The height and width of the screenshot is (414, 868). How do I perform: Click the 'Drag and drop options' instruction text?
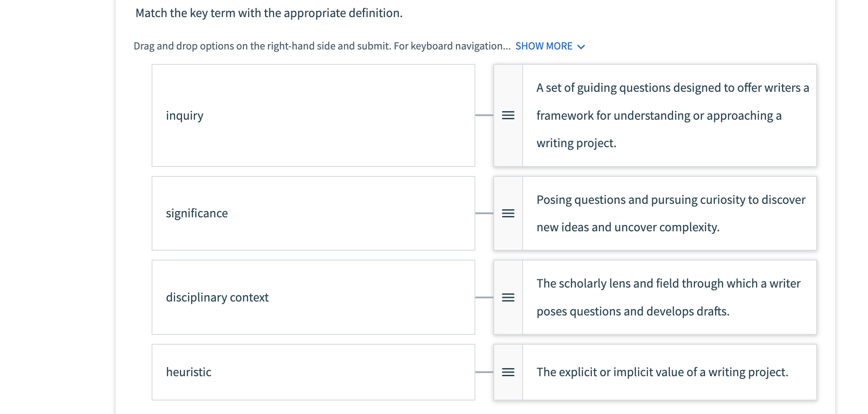tap(322, 46)
